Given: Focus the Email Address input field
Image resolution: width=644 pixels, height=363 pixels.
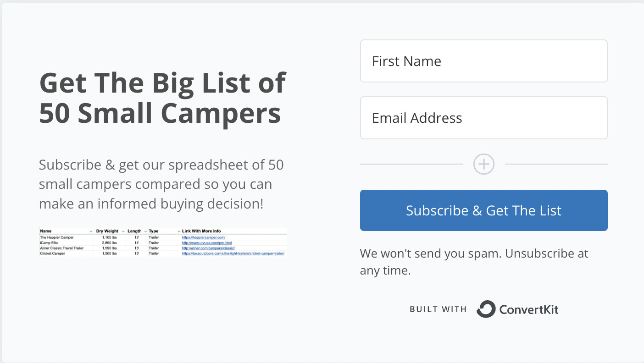Looking at the screenshot, I should coord(483,117).
